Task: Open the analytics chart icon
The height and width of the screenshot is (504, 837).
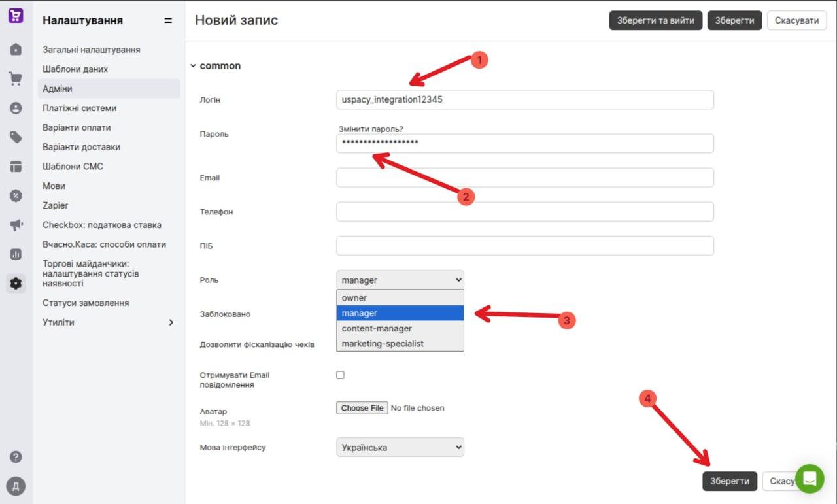Action: pos(16,254)
